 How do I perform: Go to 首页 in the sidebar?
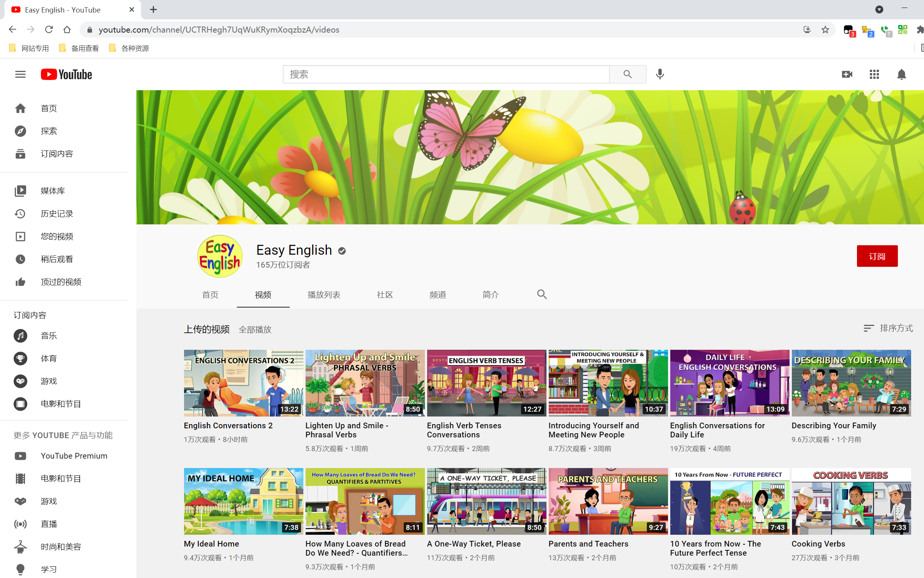(64, 108)
